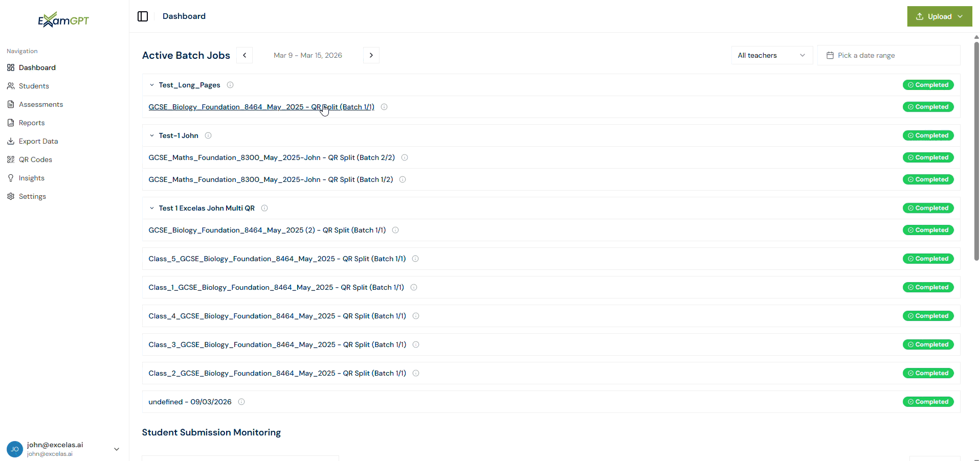Expand the john@excelas.ai account menu
This screenshot has width=980, height=461.
[117, 449]
